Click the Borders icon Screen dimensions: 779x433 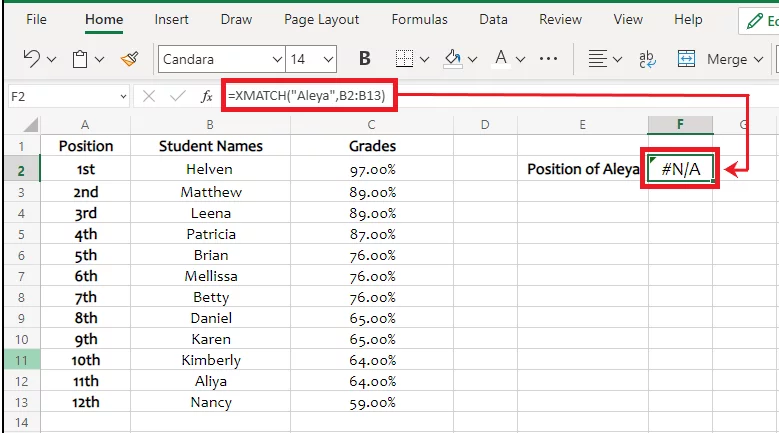[404, 59]
